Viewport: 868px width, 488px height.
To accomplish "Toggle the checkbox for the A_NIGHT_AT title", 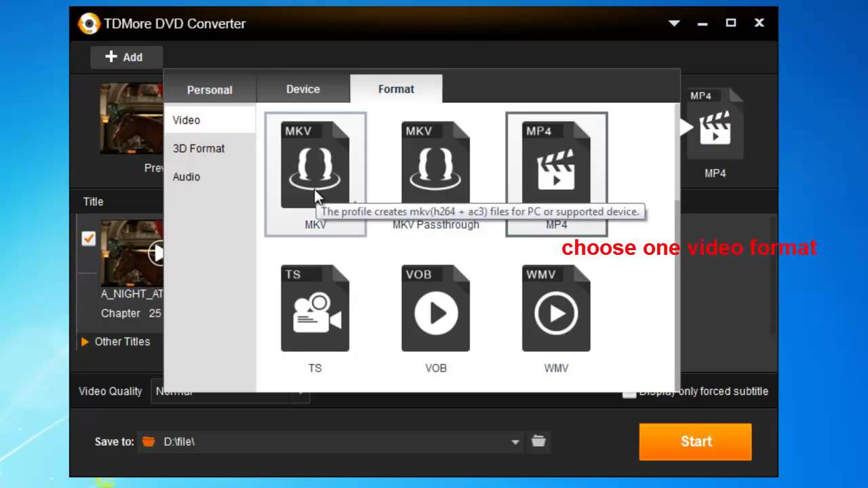I will pos(89,239).
